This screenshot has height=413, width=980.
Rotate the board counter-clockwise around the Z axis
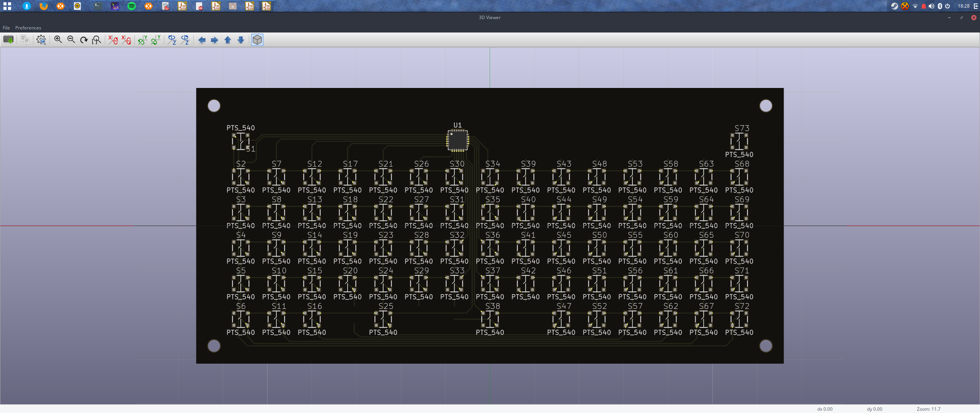(x=185, y=40)
